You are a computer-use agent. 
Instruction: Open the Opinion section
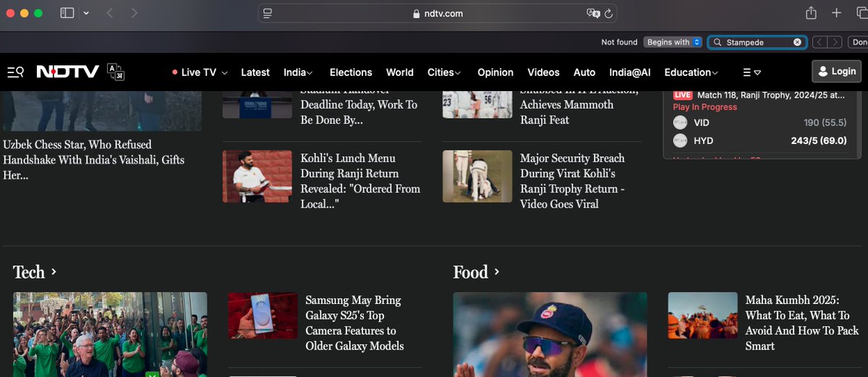495,72
